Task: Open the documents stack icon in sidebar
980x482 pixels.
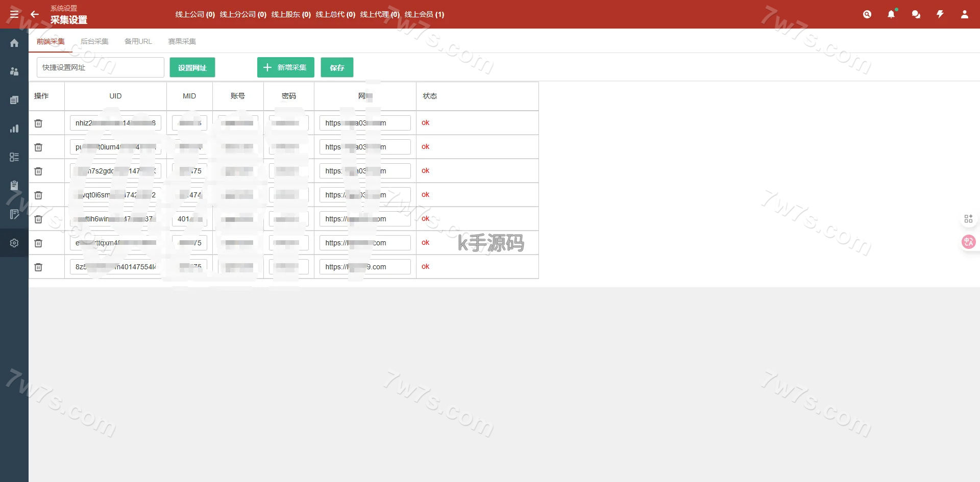Action: point(14,100)
